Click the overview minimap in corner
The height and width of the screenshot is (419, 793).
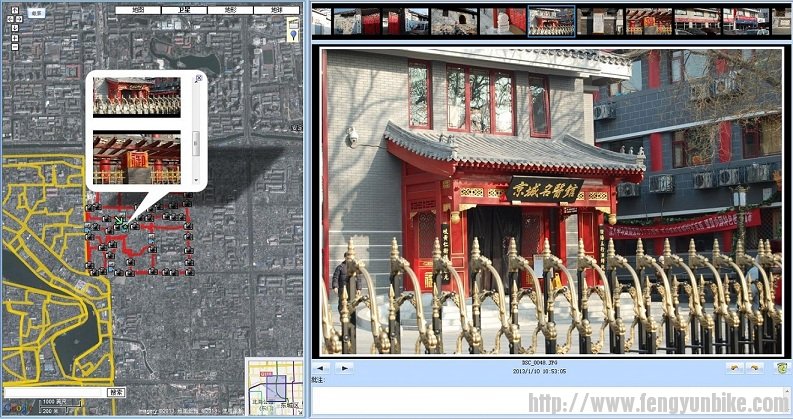273,384
